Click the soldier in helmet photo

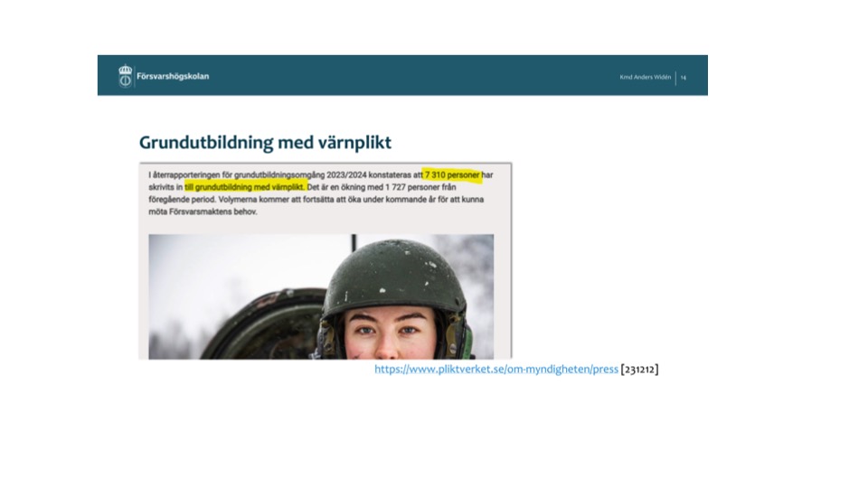[x=321, y=296]
